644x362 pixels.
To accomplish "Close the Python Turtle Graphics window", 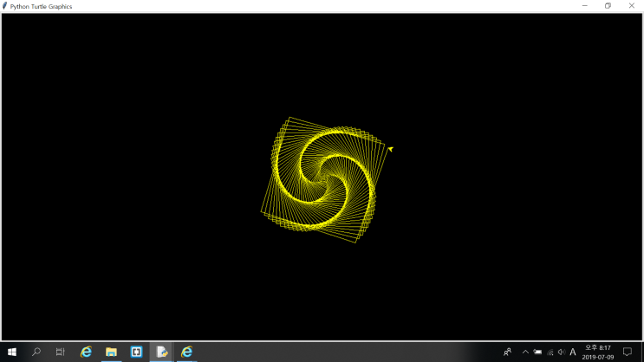I will 632,6.
